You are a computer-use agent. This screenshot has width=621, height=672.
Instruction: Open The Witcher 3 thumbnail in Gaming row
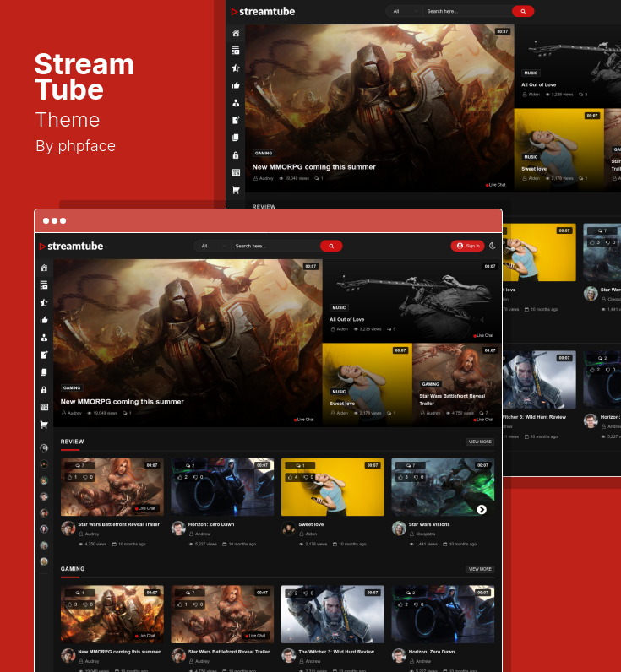coord(333,614)
